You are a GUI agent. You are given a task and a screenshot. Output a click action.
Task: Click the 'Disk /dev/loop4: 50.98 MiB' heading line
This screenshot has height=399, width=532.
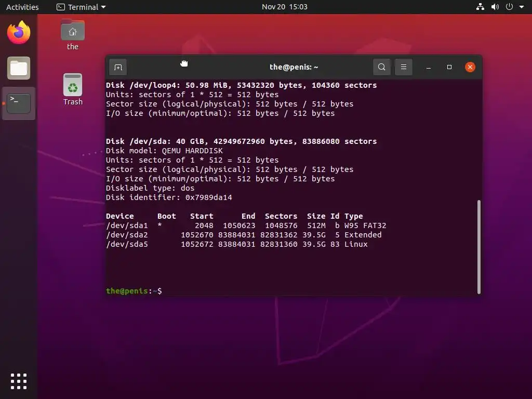point(241,85)
